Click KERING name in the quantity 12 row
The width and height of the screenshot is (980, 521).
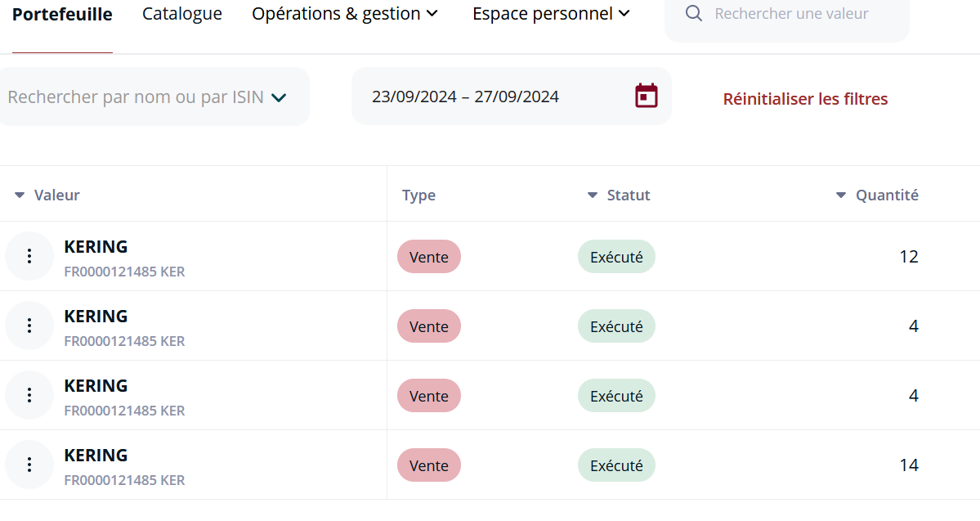click(96, 246)
